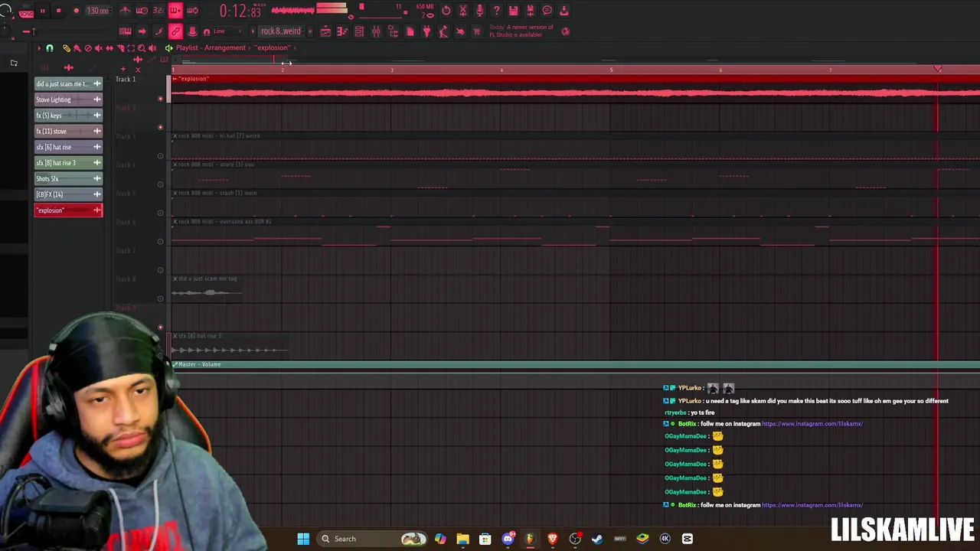
Task: Click the microphone audio recording icon
Action: tap(479, 11)
